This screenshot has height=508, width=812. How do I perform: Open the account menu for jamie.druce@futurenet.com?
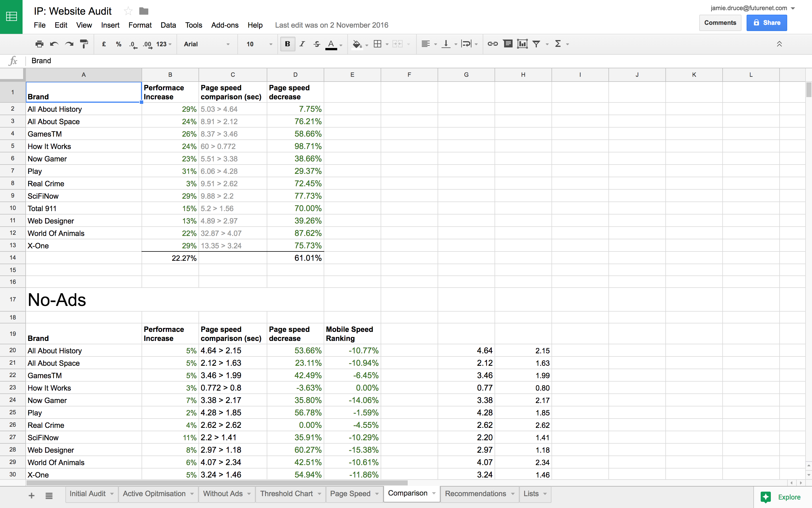pyautogui.click(x=753, y=8)
